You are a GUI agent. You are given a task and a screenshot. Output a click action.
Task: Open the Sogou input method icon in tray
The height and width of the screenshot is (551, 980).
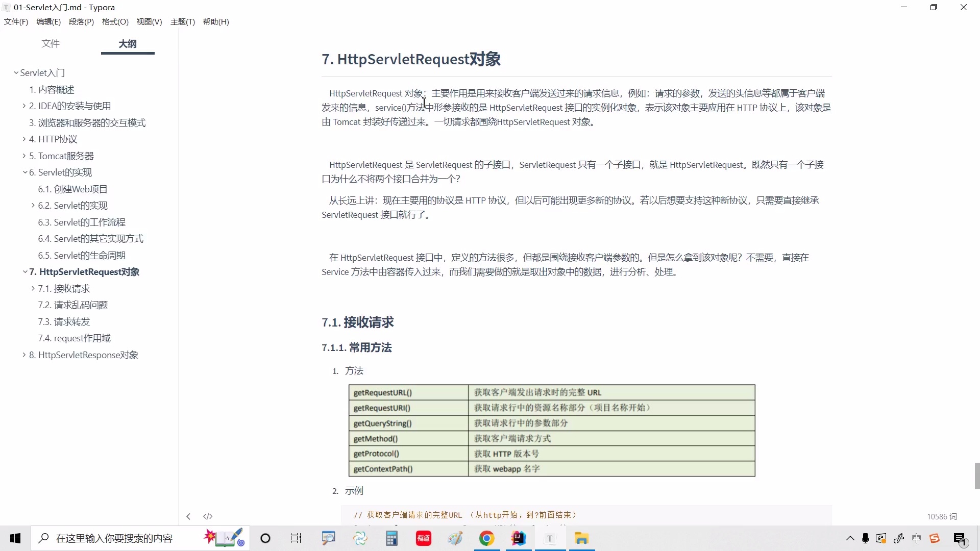[x=934, y=538]
